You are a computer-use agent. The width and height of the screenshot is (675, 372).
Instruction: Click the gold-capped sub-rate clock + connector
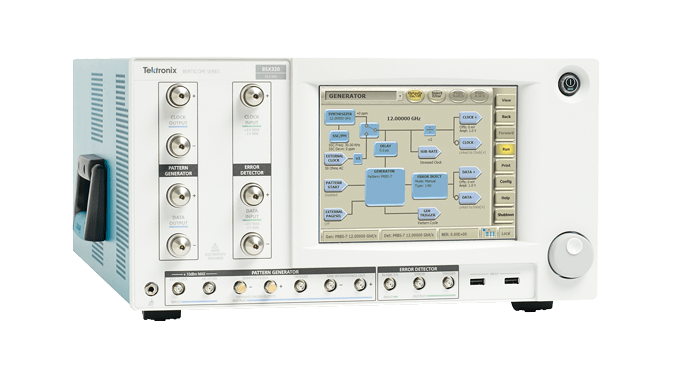tap(270, 286)
